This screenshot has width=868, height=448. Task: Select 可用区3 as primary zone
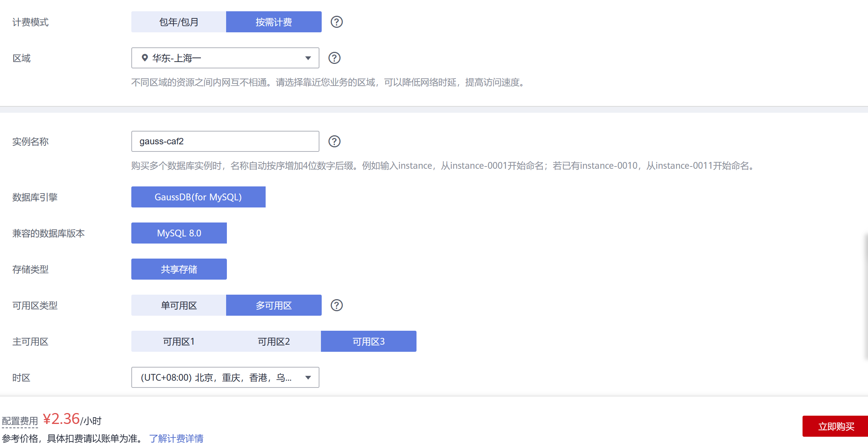point(368,341)
